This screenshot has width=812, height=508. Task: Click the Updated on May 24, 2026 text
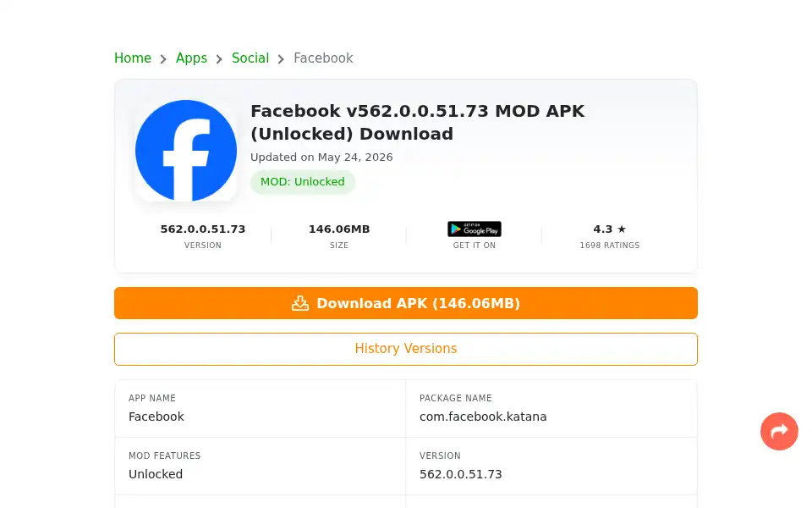pyautogui.click(x=321, y=157)
